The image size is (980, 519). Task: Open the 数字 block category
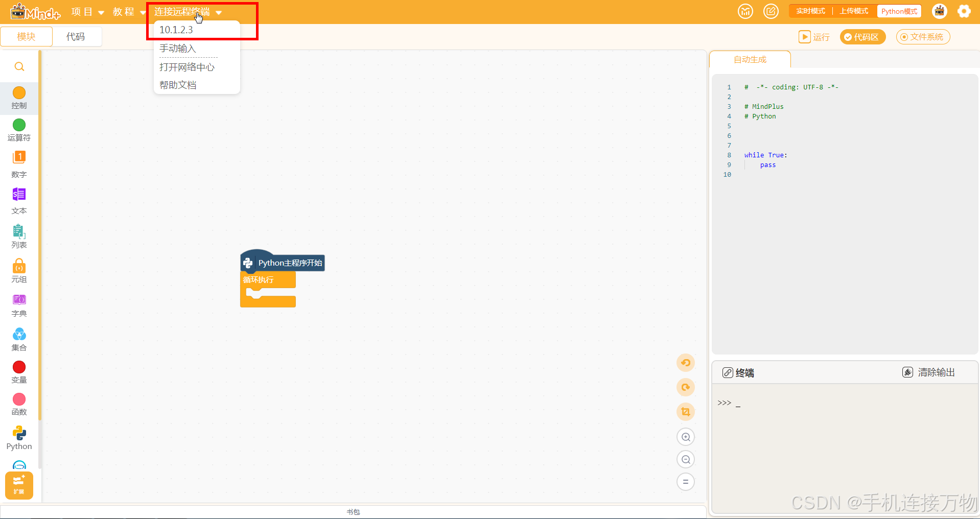pos(19,164)
